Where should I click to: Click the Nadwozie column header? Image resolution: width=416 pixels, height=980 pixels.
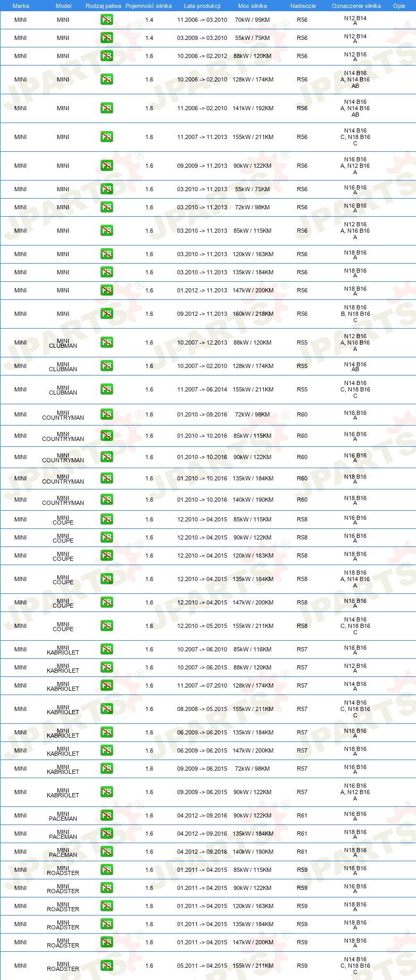click(x=303, y=6)
